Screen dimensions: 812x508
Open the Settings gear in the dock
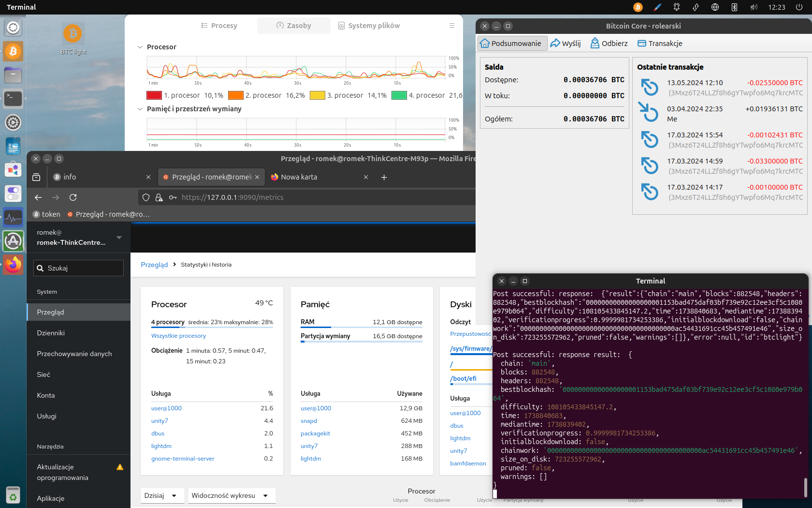(x=13, y=122)
